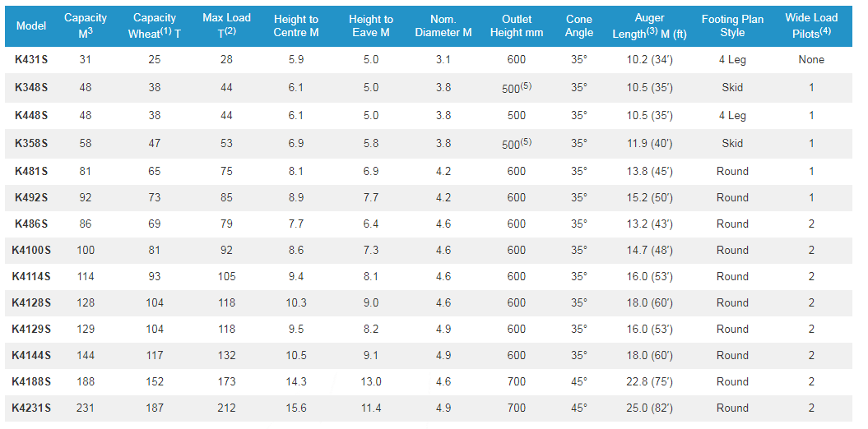Select the K4231S model name
The width and height of the screenshot is (868, 429).
pyautogui.click(x=31, y=408)
